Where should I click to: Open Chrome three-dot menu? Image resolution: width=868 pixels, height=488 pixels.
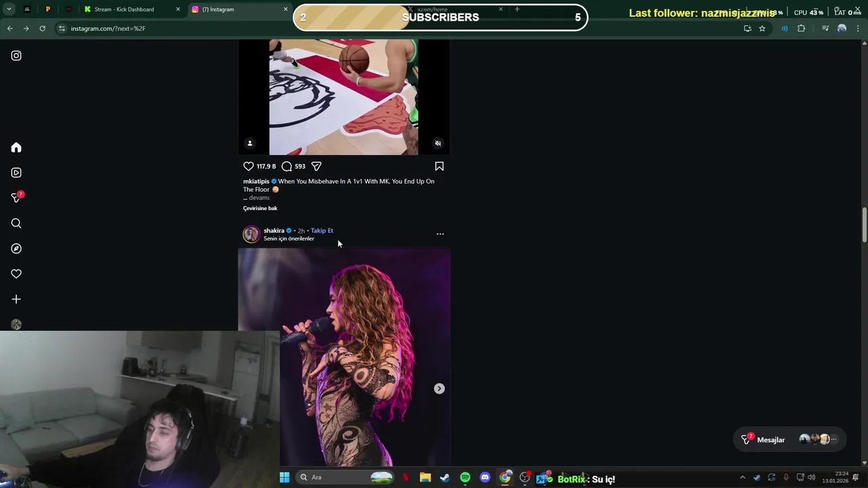pyautogui.click(x=859, y=28)
